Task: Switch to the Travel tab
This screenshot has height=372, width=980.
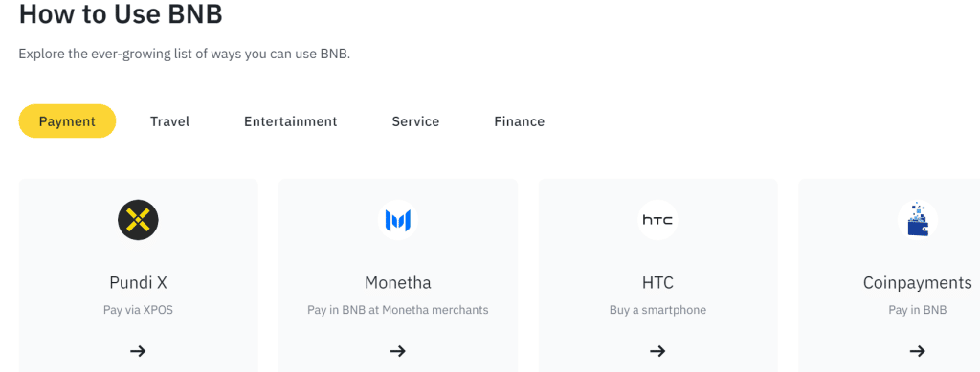Action: [x=169, y=121]
